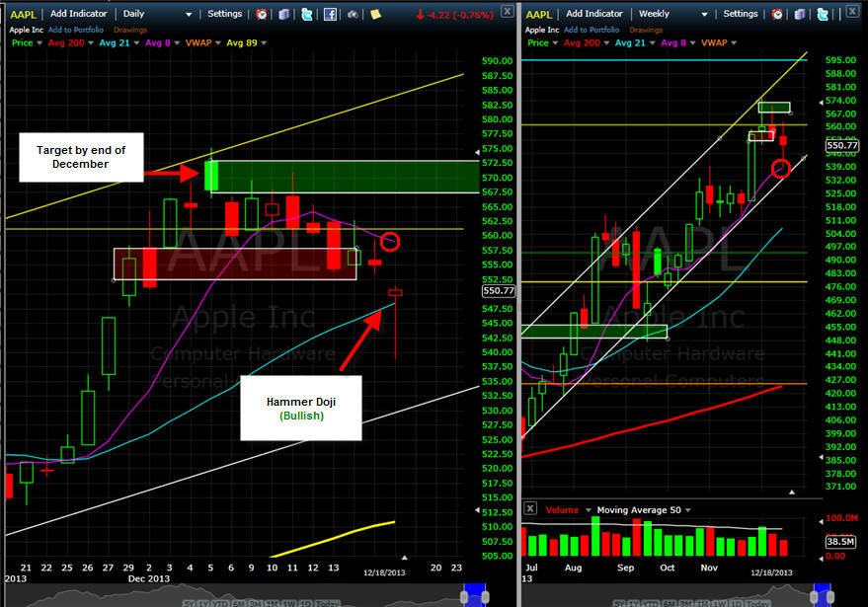The width and height of the screenshot is (868, 607).
Task: Click Add to Portfolio link in Daily chart
Action: point(76,30)
